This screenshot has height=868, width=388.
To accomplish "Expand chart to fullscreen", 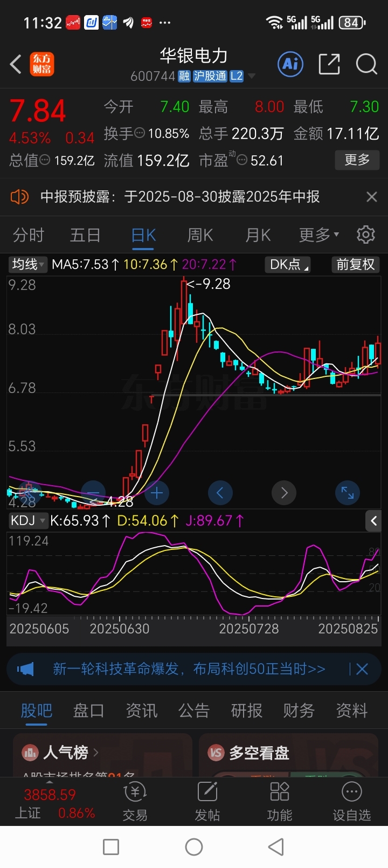I will 348,493.
